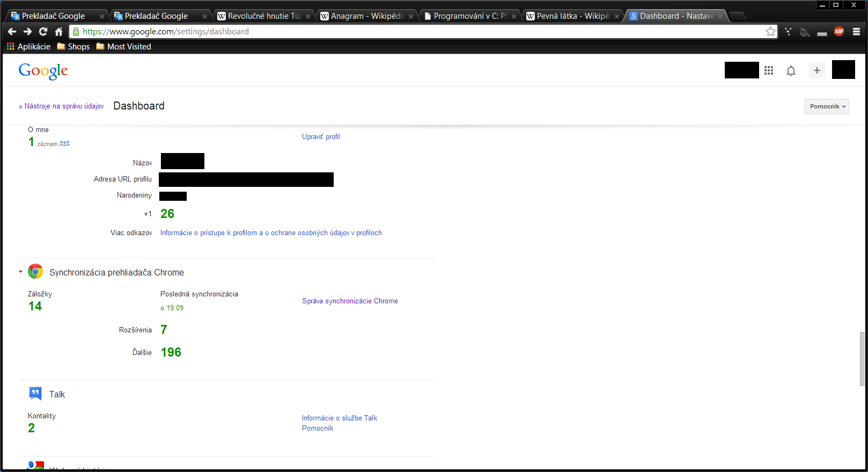The width and height of the screenshot is (868, 472).
Task: Click the +1 count value 26
Action: pos(167,214)
